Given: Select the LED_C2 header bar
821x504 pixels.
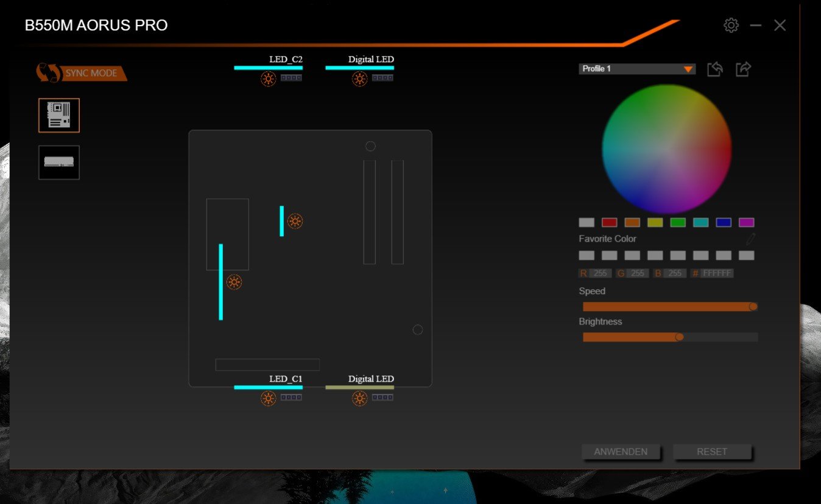Looking at the screenshot, I should point(269,68).
